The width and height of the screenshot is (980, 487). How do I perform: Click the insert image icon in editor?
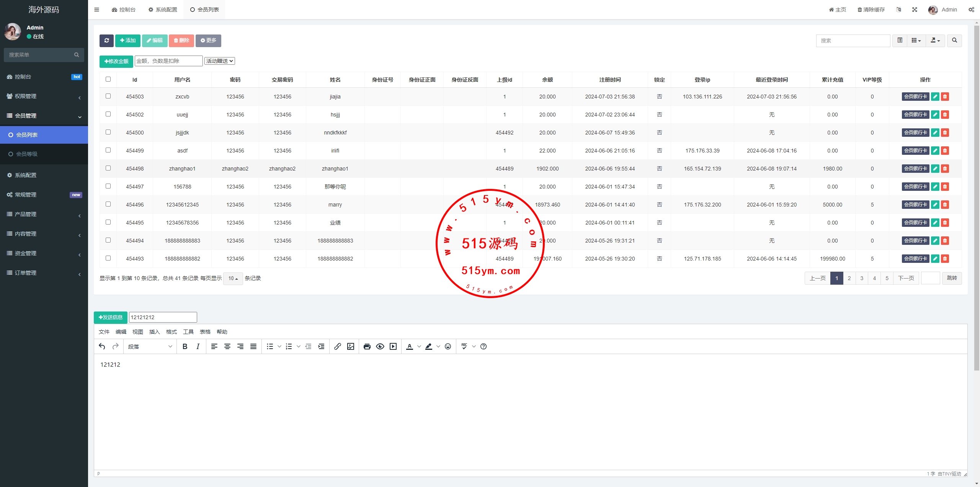click(350, 346)
